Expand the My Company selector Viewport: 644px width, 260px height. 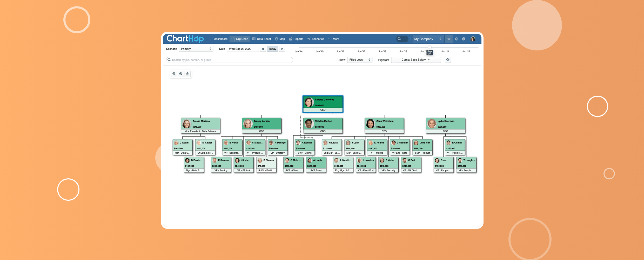427,39
